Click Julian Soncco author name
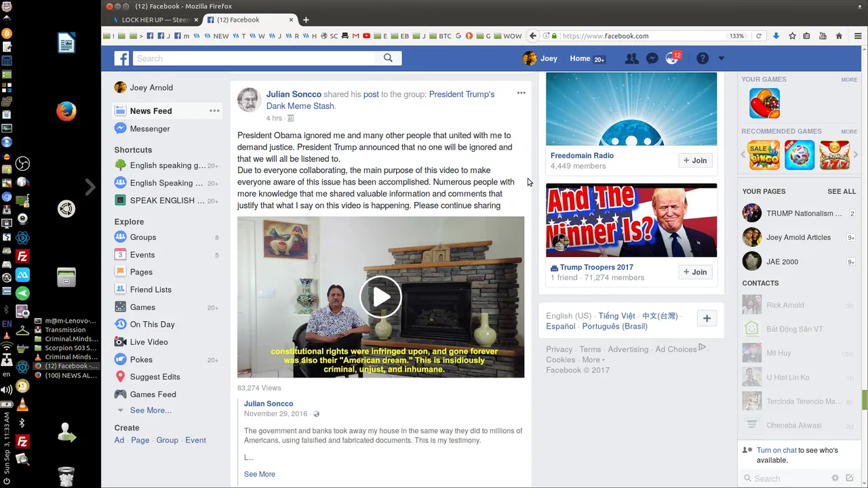This screenshot has height=488, width=868. [x=294, y=94]
